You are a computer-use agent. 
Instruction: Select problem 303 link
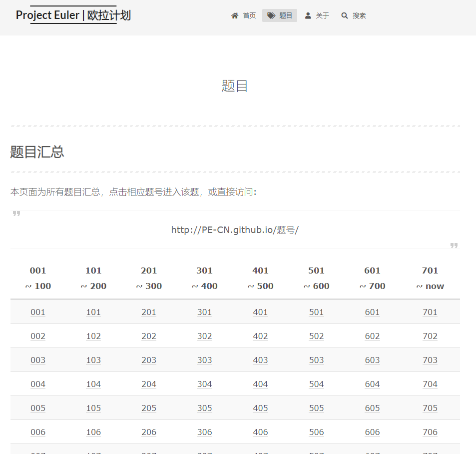point(205,360)
